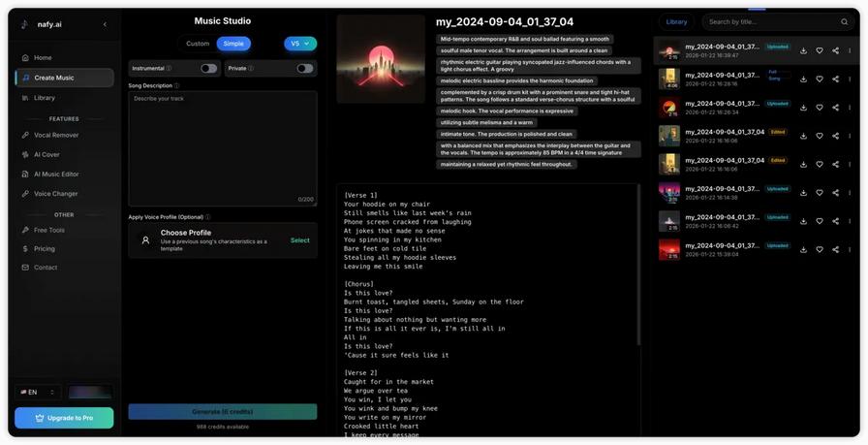Screen dimensions: 868x445
Task: Open Library in the left sidebar
Action: [x=64, y=98]
